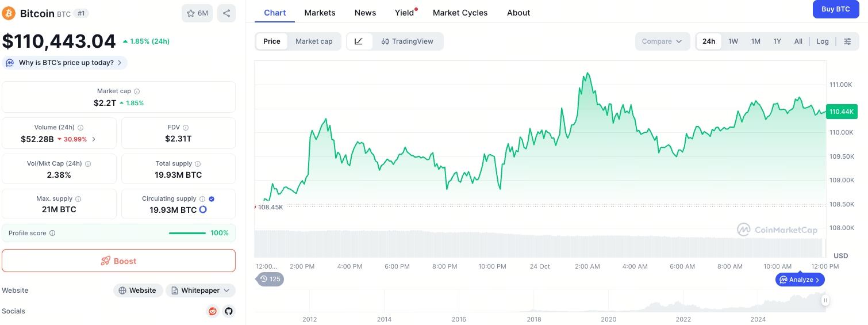Expand the Volume (24h) chevron

94,139
